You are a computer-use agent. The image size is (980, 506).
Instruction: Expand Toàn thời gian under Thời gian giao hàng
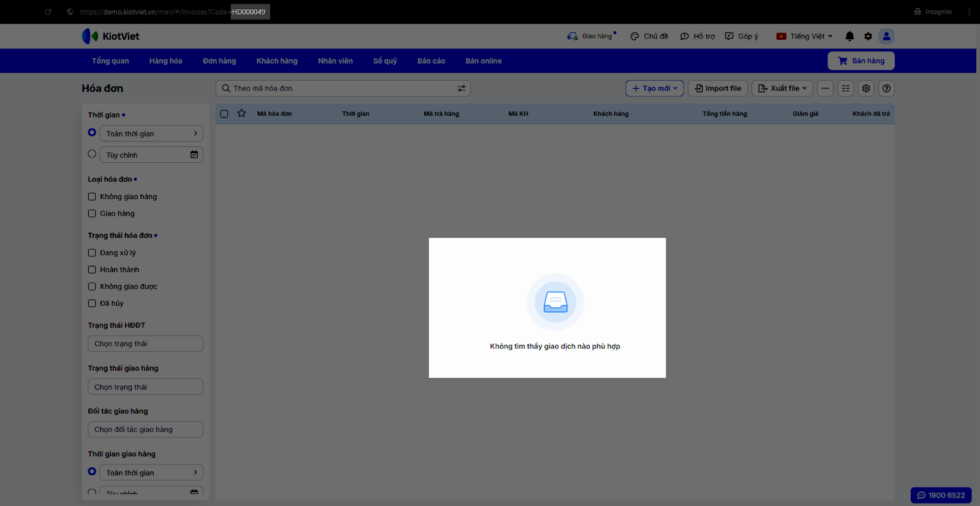[151, 472]
